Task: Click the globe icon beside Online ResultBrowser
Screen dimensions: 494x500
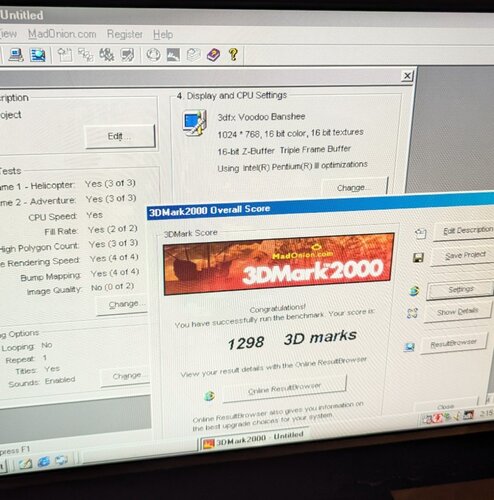Action: (x=209, y=396)
